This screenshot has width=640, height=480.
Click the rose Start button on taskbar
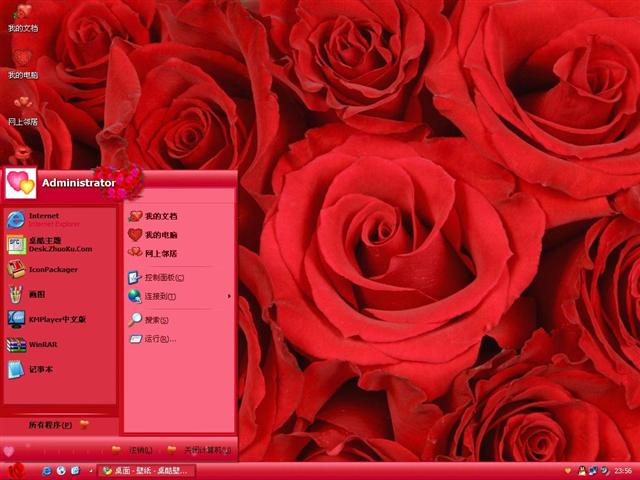point(16,471)
